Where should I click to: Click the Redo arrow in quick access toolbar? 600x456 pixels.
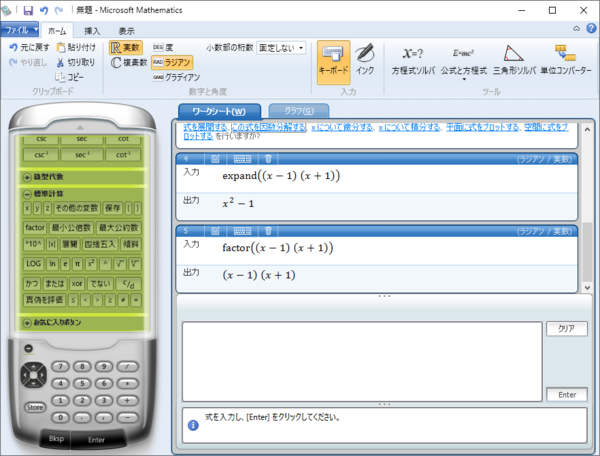59,10
